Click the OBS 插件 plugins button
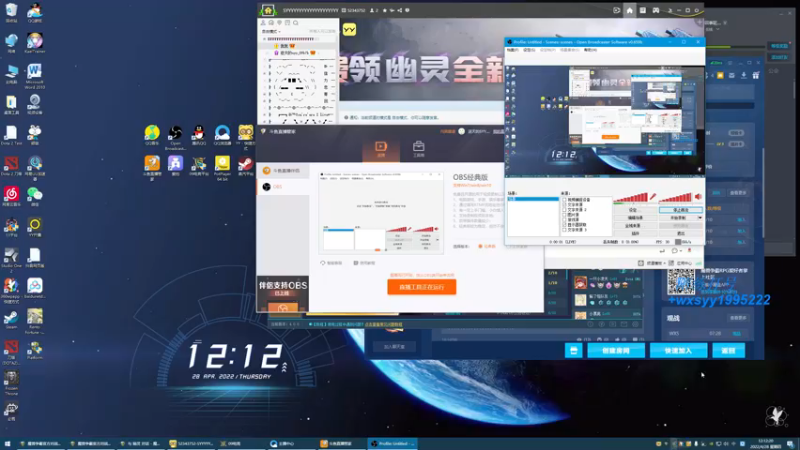The width and height of the screenshot is (800, 450). [635, 234]
